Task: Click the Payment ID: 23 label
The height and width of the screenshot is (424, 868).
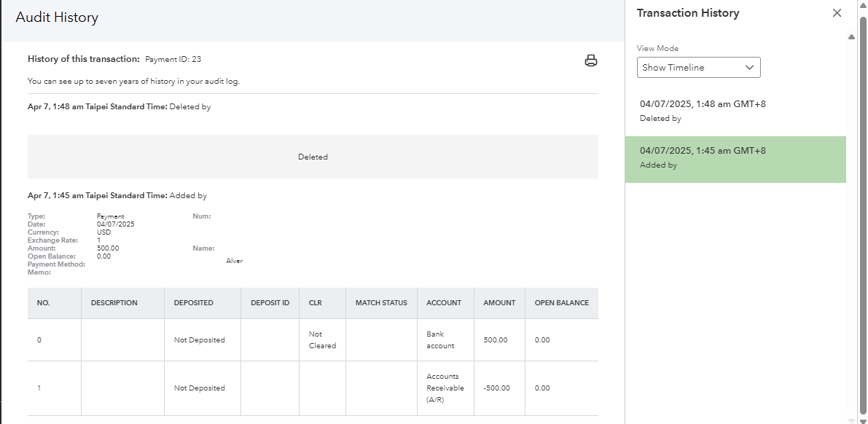Action: (173, 59)
